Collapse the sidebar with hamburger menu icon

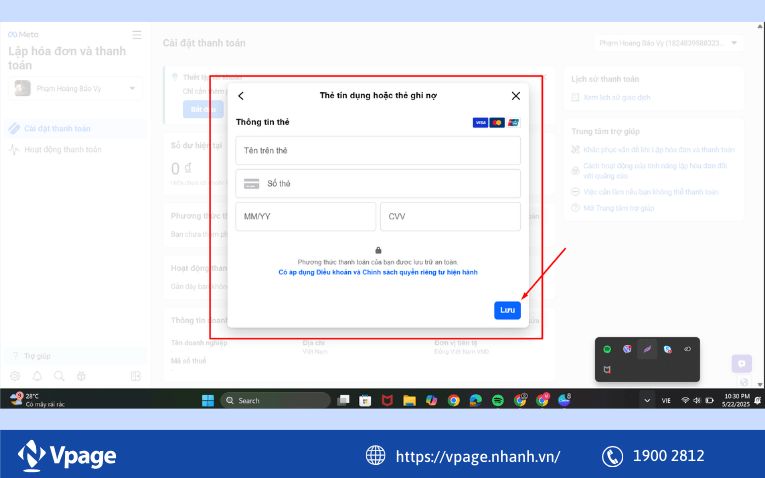pyautogui.click(x=137, y=35)
